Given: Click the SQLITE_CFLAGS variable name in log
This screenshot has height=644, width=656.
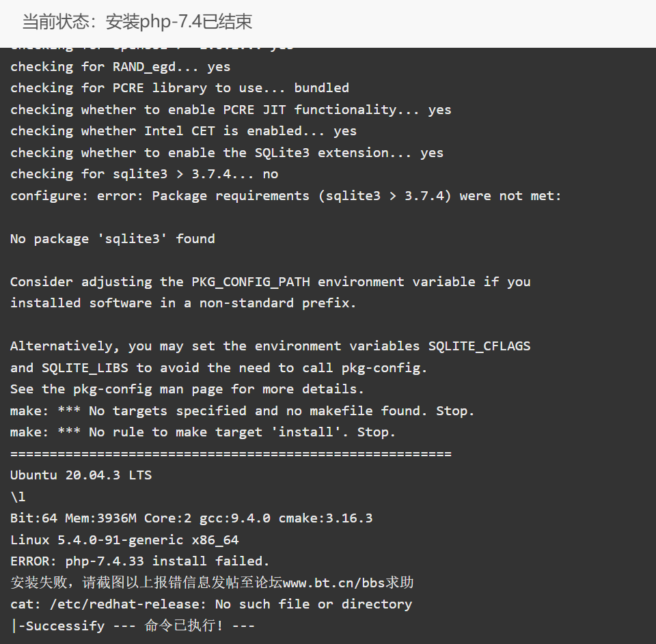Looking at the screenshot, I should click(480, 346).
